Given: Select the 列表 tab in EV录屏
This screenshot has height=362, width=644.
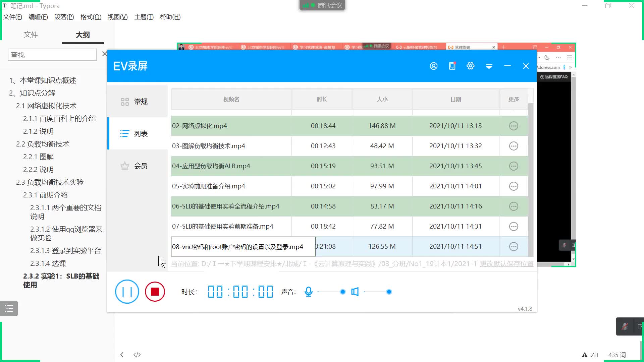Looking at the screenshot, I should [x=138, y=134].
